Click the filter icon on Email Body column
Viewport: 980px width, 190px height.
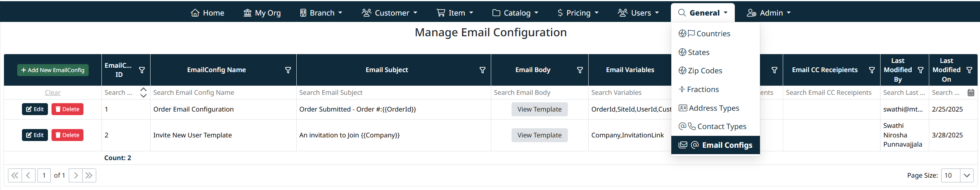(x=579, y=70)
